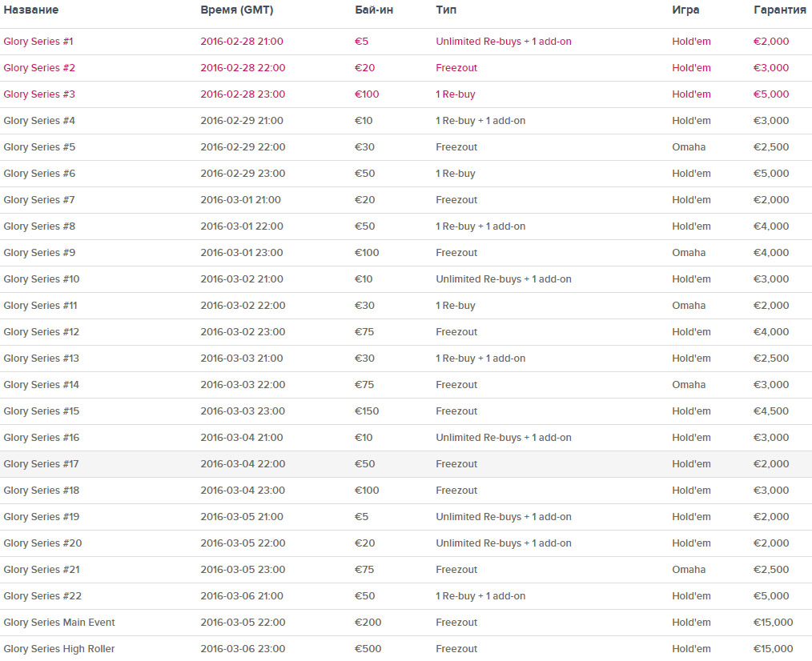Select the Glory Series #11 row name
The height and width of the screenshot is (661, 812).
coord(40,306)
